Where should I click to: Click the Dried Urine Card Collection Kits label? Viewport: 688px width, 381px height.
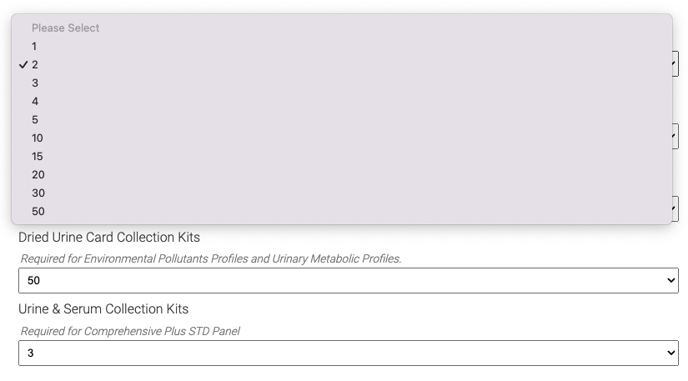[109, 237]
